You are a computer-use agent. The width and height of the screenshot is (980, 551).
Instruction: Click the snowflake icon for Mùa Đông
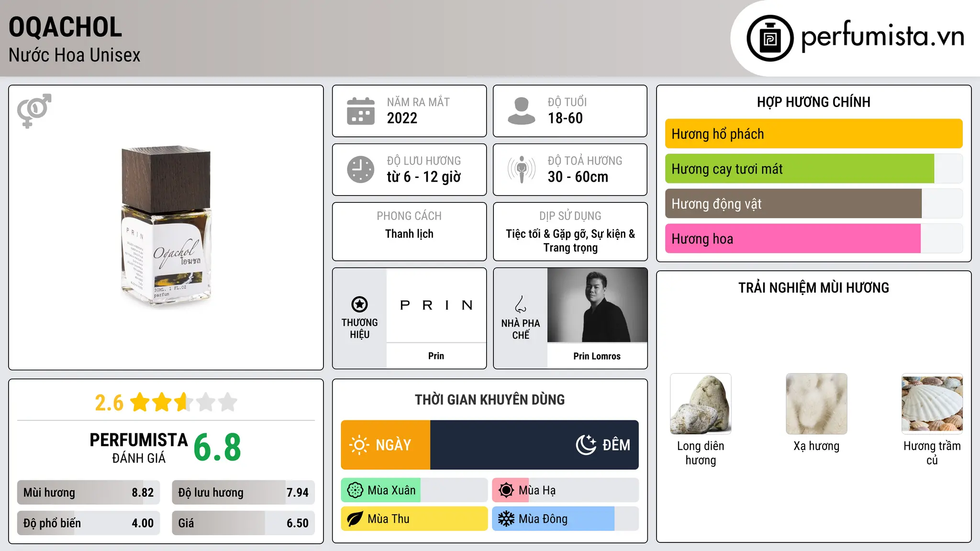pos(506,519)
